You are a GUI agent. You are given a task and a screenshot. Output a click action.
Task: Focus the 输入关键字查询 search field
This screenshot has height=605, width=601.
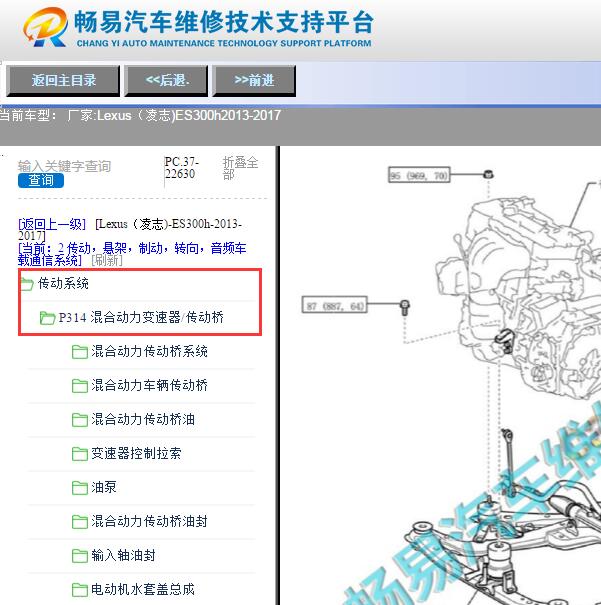[64, 166]
